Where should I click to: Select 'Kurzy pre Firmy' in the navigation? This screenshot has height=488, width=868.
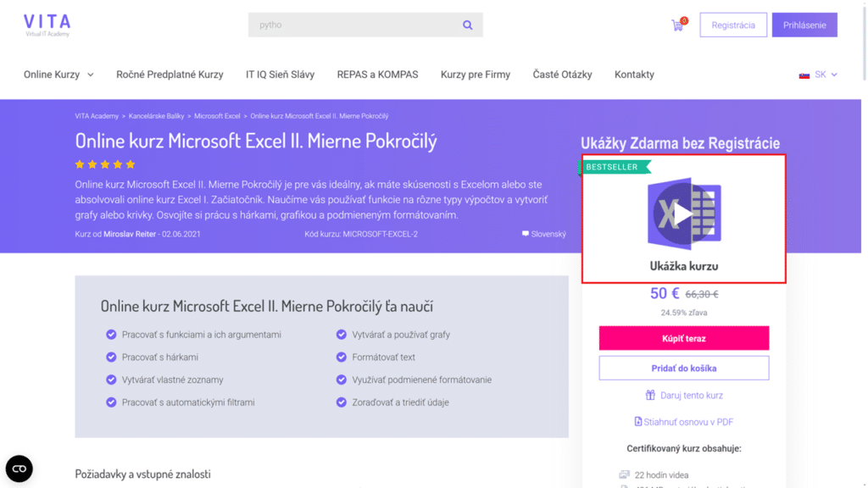pos(476,75)
